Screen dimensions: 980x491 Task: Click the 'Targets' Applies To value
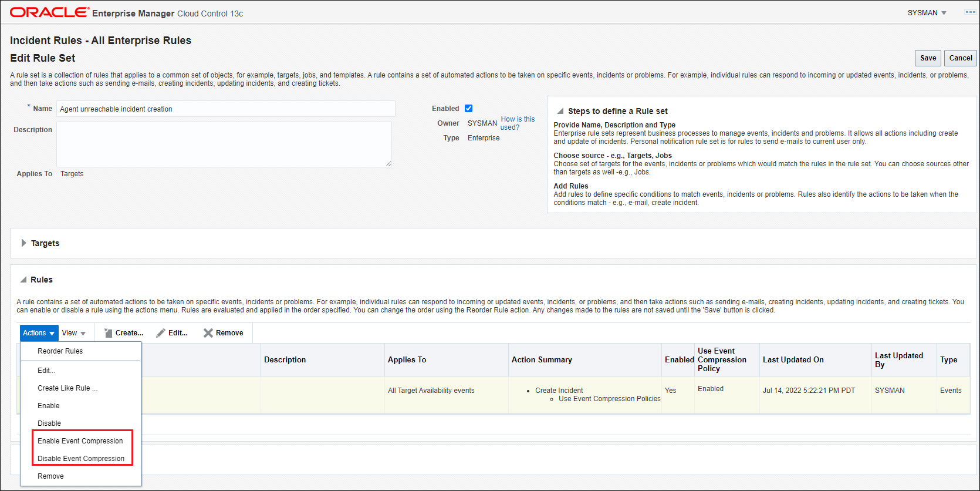tap(72, 174)
